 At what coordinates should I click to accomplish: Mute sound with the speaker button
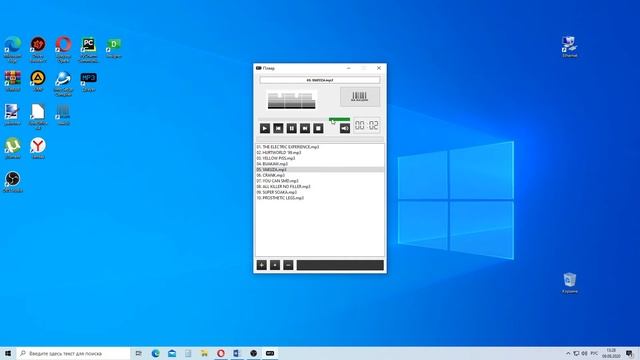coord(345,128)
